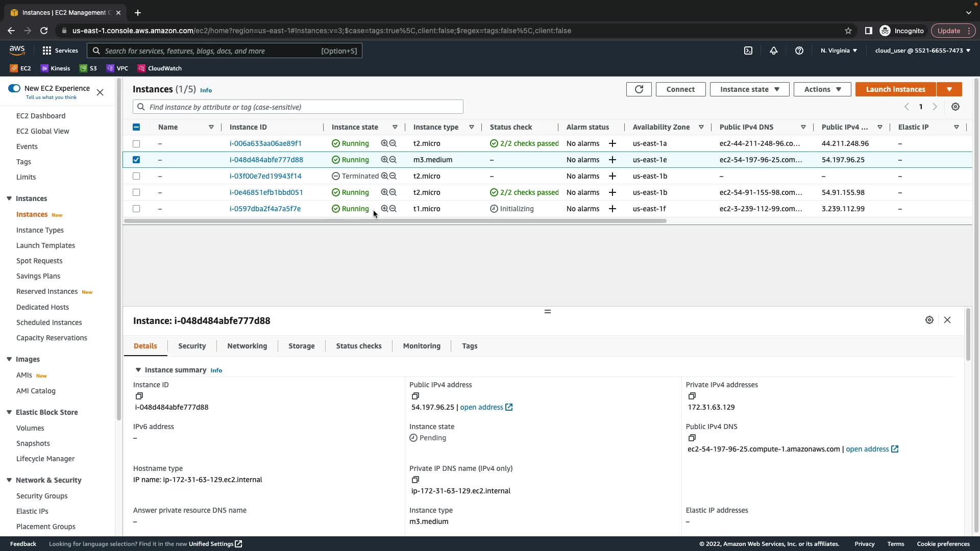The width and height of the screenshot is (980, 551).
Task: Click the refresh instances icon button
Action: pyautogui.click(x=639, y=89)
